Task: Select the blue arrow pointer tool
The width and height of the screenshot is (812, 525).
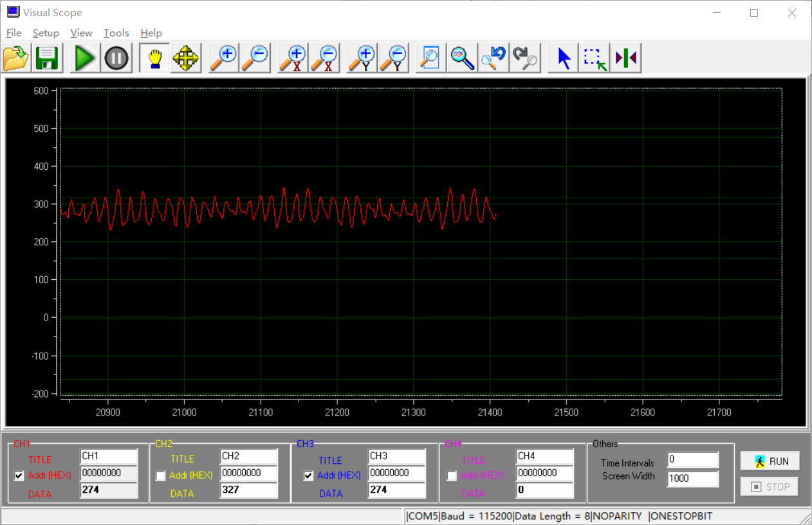Action: 563,58
